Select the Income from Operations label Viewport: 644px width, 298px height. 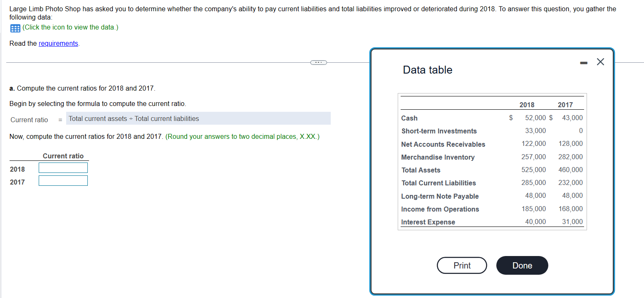(440, 209)
